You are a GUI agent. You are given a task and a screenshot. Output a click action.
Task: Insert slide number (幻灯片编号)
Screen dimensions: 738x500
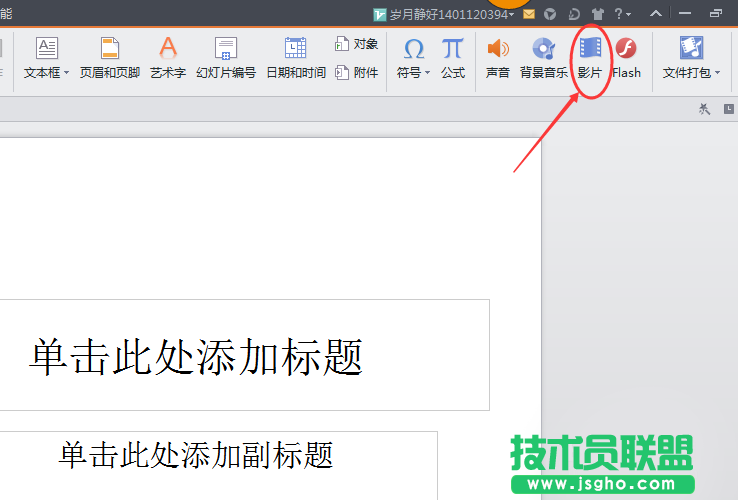click(226, 58)
